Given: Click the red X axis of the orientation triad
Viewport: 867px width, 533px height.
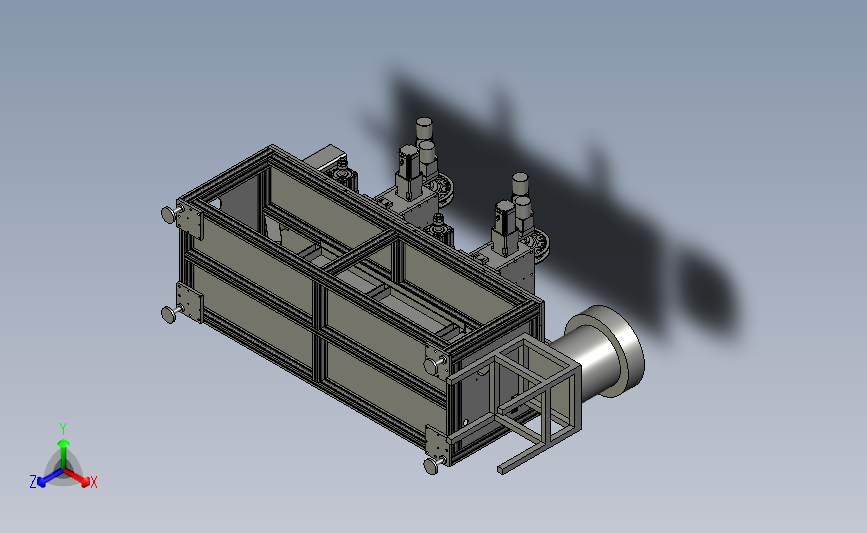Looking at the screenshot, I should pos(77,477).
